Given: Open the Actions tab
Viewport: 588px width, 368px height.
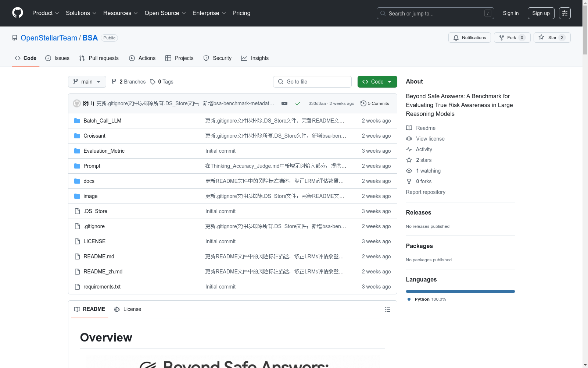Looking at the screenshot, I should (x=142, y=58).
